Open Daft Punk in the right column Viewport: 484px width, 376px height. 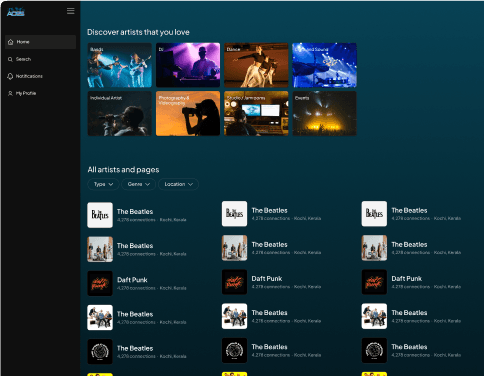407,279
